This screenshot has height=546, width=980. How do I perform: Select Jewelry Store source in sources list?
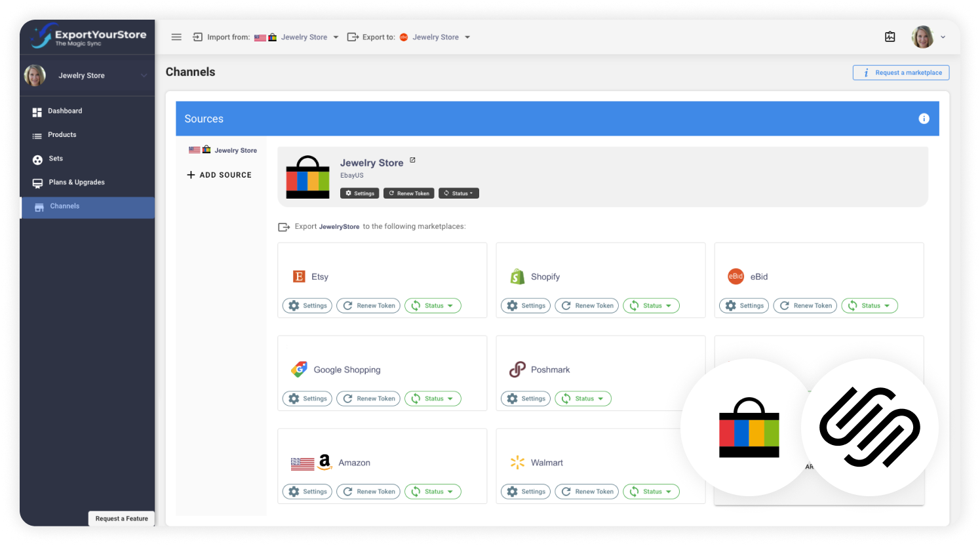[x=223, y=150]
